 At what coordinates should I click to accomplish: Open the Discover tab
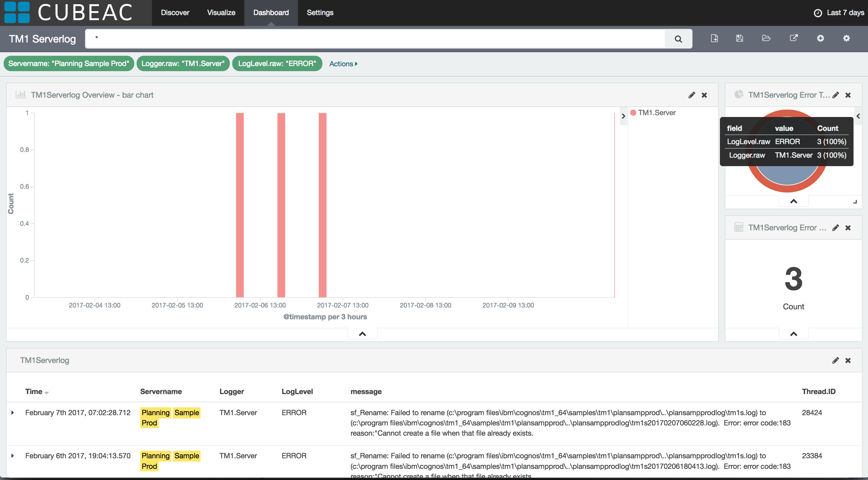[175, 12]
